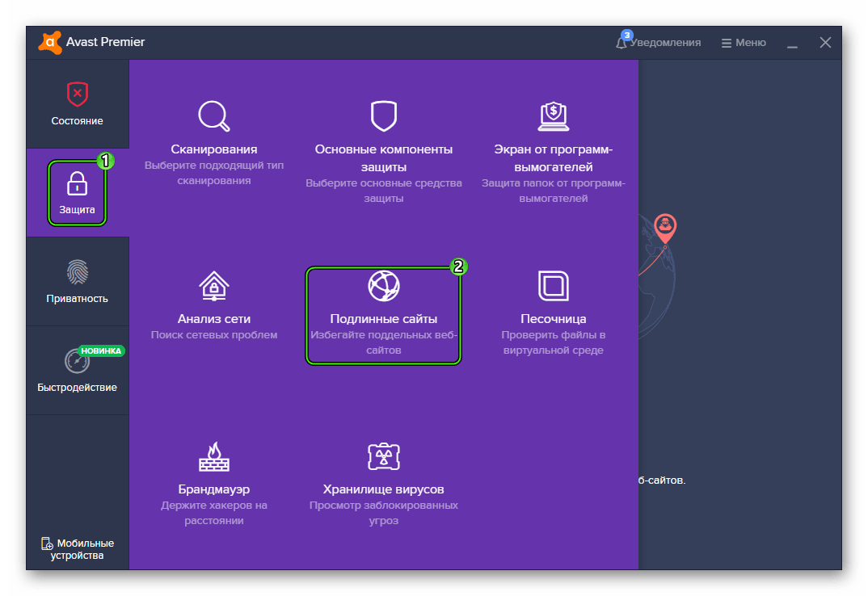
Task: Click the notifications bell icon
Action: click(622, 43)
